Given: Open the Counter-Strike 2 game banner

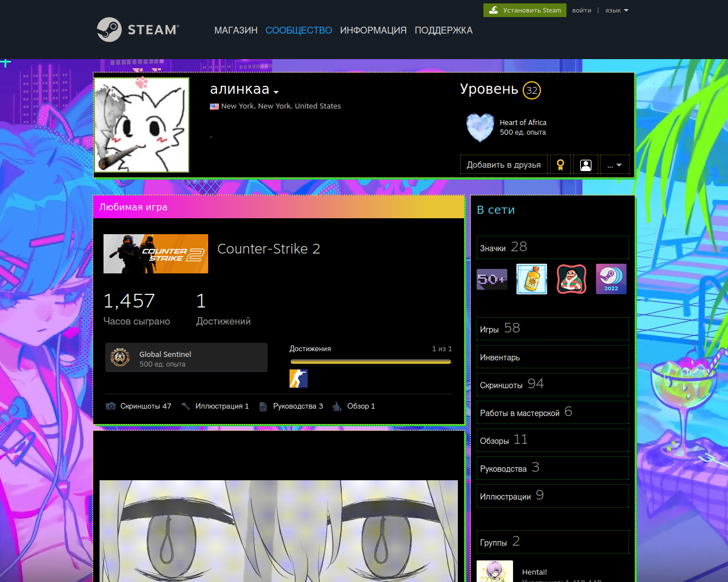Looking at the screenshot, I should click(x=156, y=253).
